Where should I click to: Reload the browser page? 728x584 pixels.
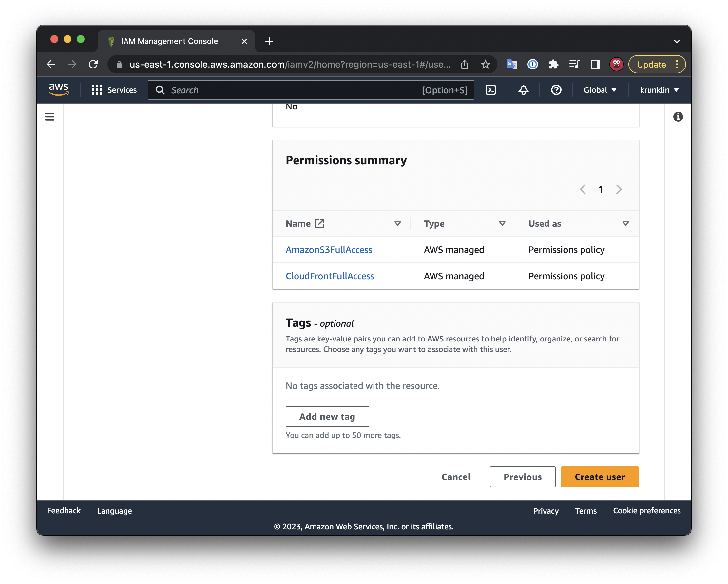[x=93, y=64]
